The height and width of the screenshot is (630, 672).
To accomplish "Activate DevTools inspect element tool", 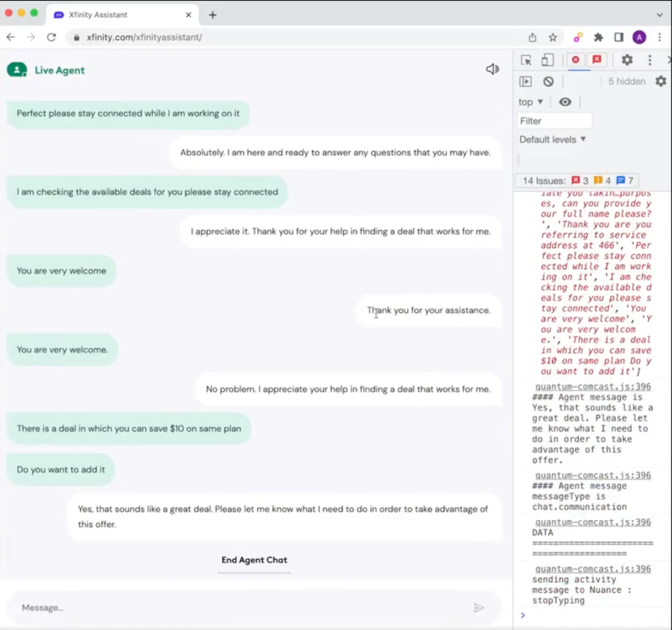I will coord(526,60).
